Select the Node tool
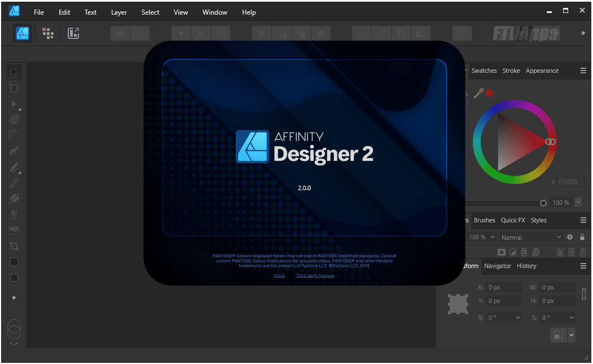This screenshot has width=593, height=364. coord(14,104)
